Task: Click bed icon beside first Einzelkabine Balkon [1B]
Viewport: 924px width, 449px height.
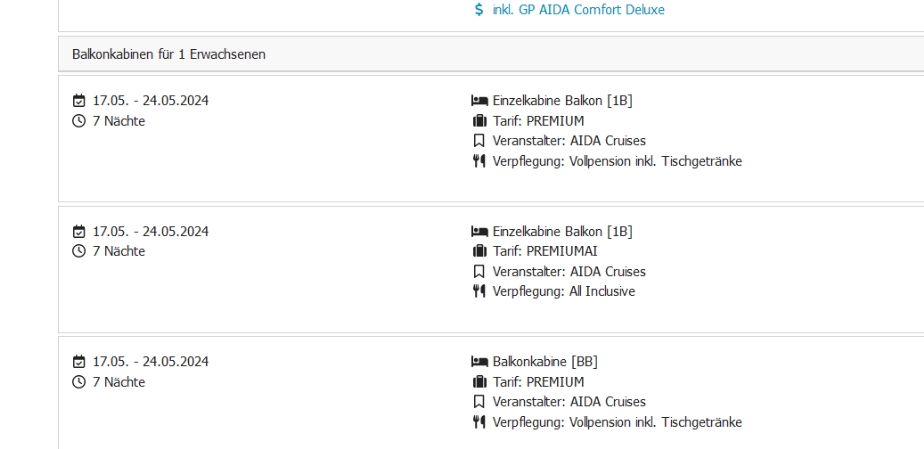Action: click(x=480, y=101)
